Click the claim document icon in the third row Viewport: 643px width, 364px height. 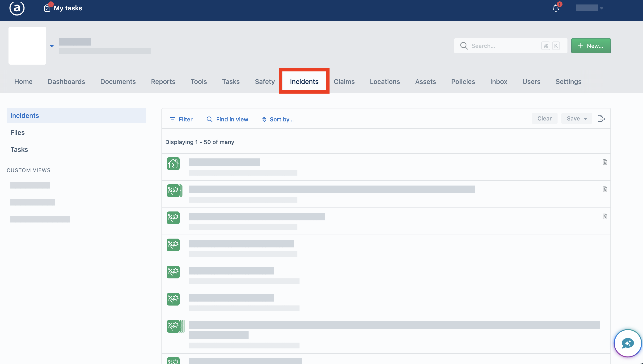(605, 216)
